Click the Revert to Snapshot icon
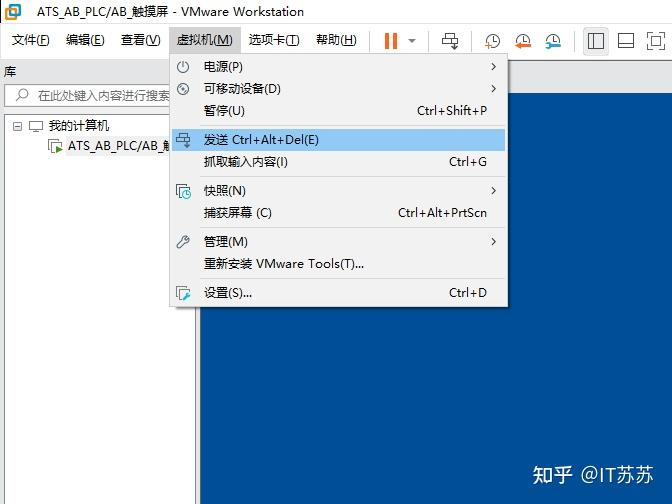 [x=523, y=41]
